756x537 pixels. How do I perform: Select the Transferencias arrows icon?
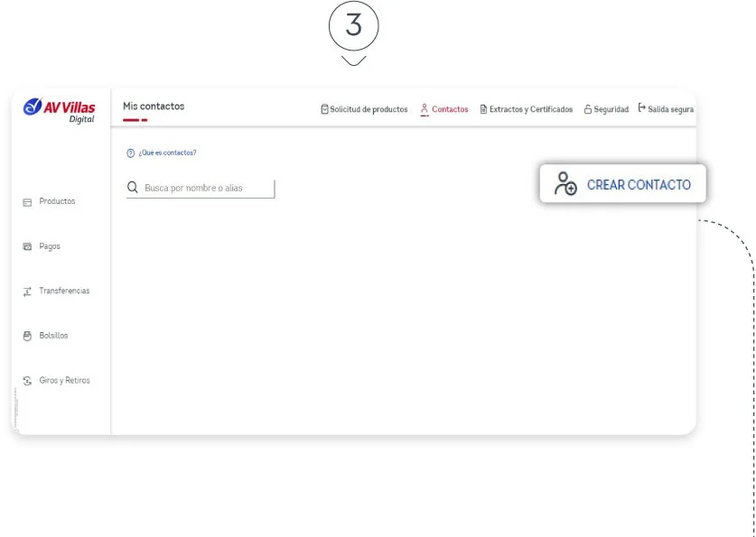coord(28,291)
